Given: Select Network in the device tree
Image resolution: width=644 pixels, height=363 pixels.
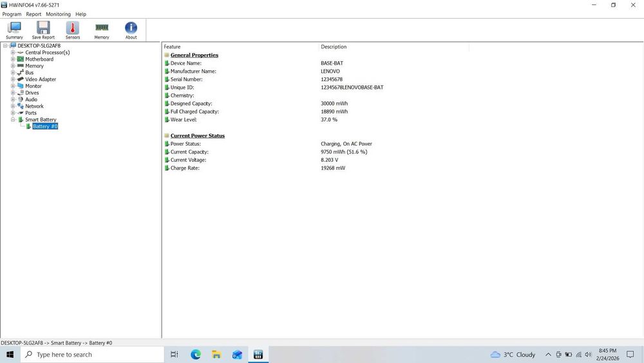Looking at the screenshot, I should (x=34, y=106).
